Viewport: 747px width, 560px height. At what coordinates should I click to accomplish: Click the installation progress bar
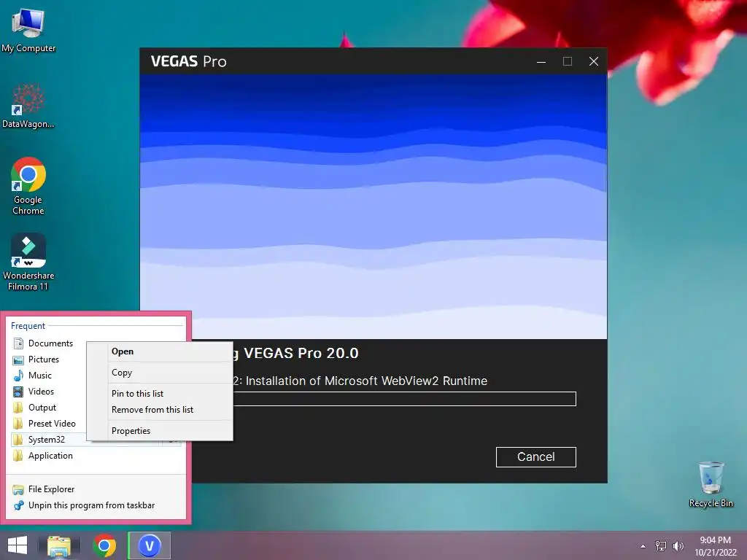pos(404,399)
